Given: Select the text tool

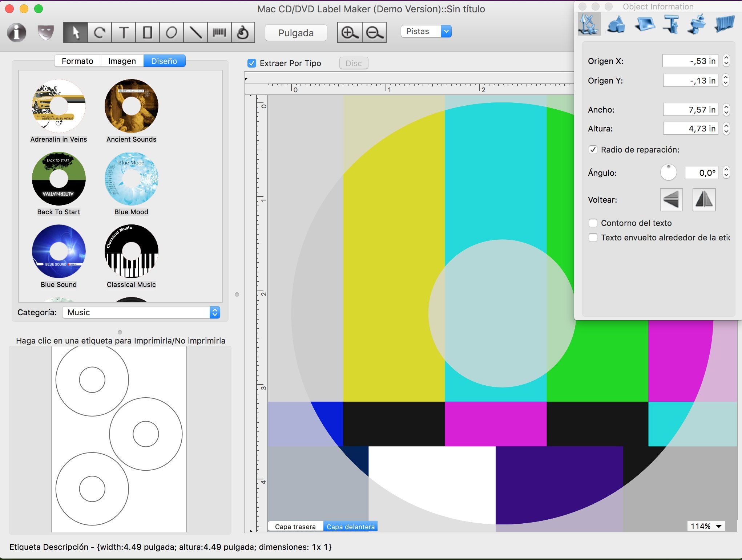Looking at the screenshot, I should [124, 32].
